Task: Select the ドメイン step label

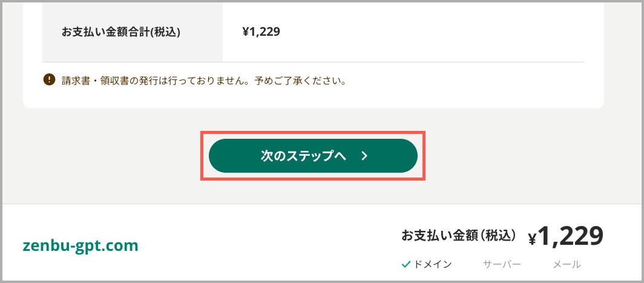Action: click(433, 264)
